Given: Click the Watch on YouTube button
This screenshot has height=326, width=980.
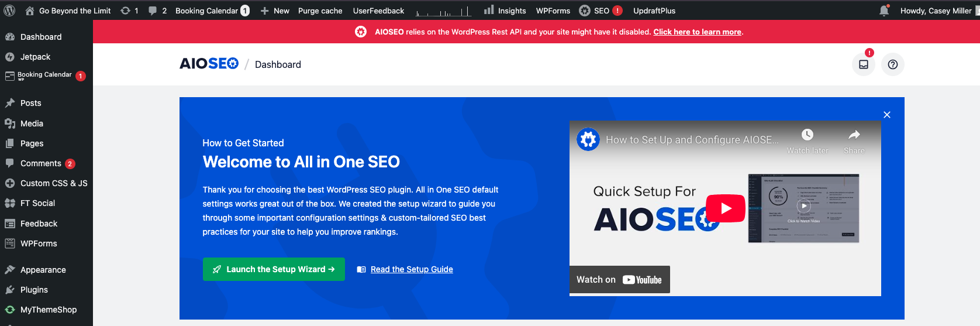Looking at the screenshot, I should (619, 280).
